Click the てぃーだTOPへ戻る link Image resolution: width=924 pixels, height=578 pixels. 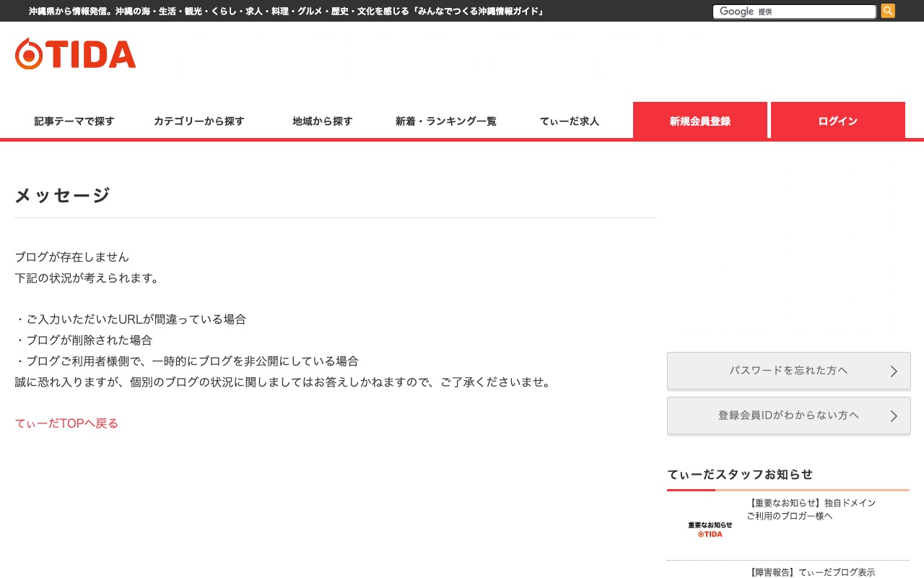click(x=66, y=423)
